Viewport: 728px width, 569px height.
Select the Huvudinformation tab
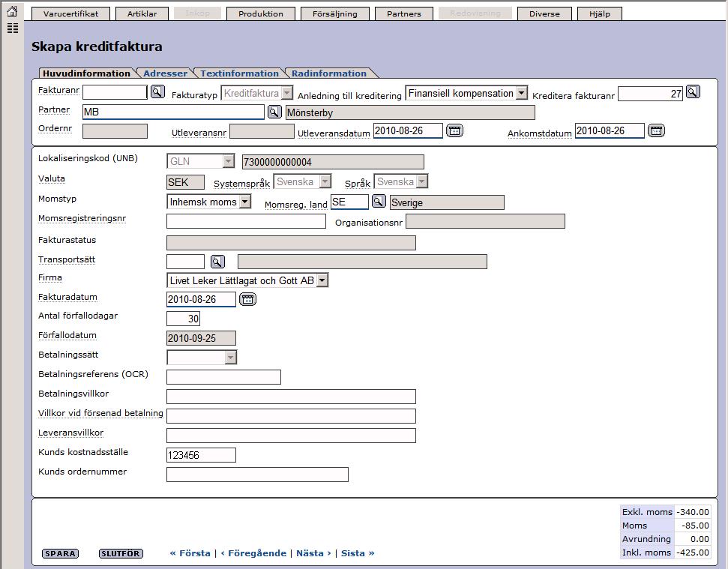86,73
